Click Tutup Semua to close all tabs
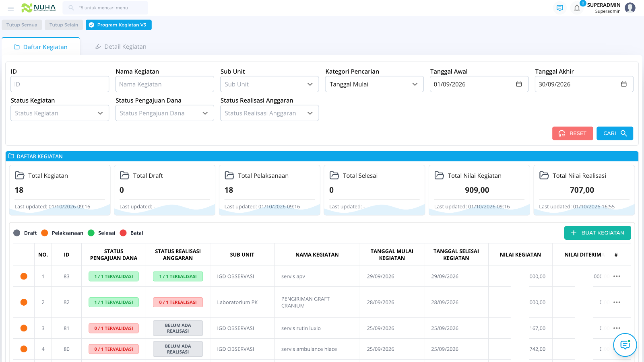 tap(22, 25)
